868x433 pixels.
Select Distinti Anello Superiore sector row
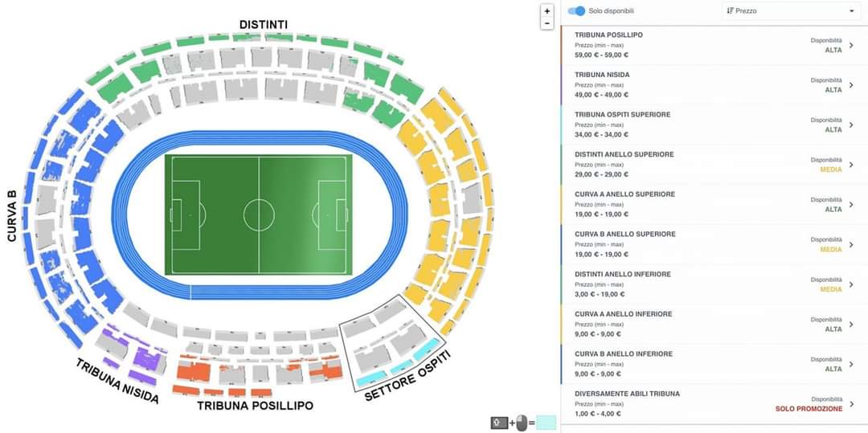click(714, 165)
